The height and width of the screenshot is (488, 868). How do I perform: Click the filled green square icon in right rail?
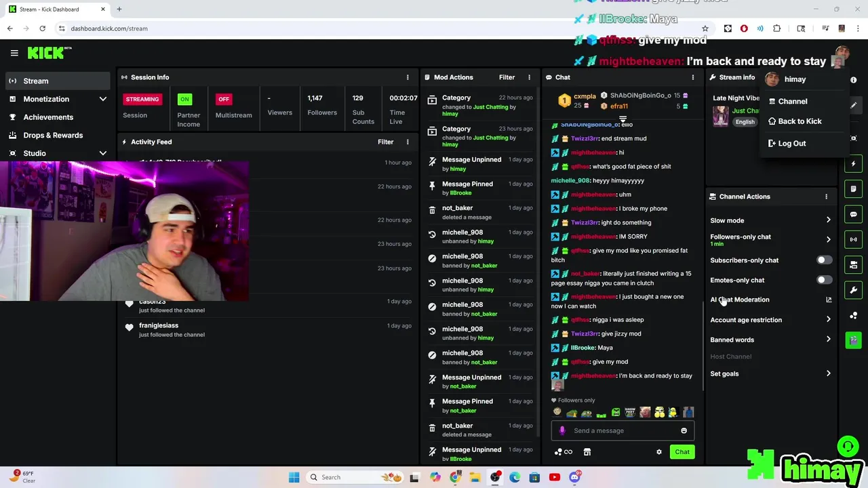(854, 340)
